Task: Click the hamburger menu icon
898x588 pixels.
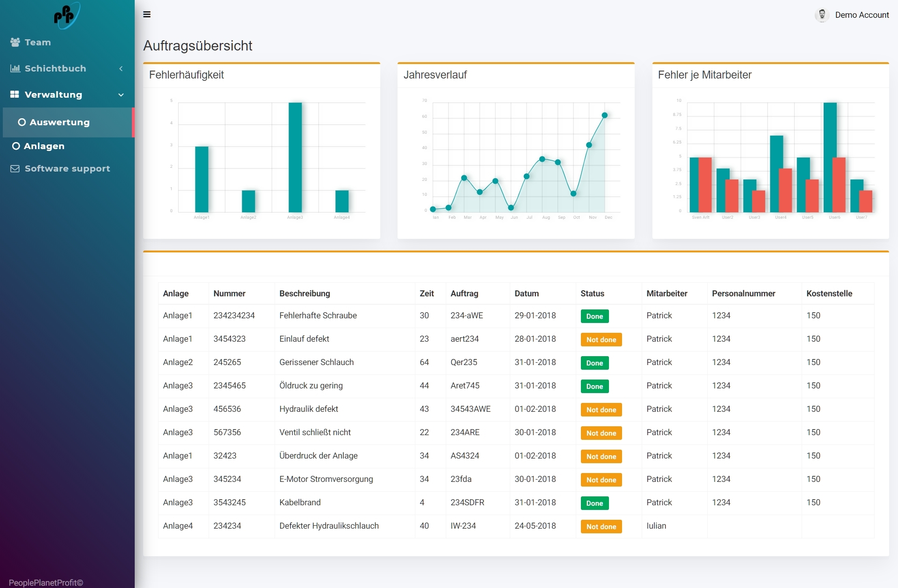Action: click(x=147, y=14)
